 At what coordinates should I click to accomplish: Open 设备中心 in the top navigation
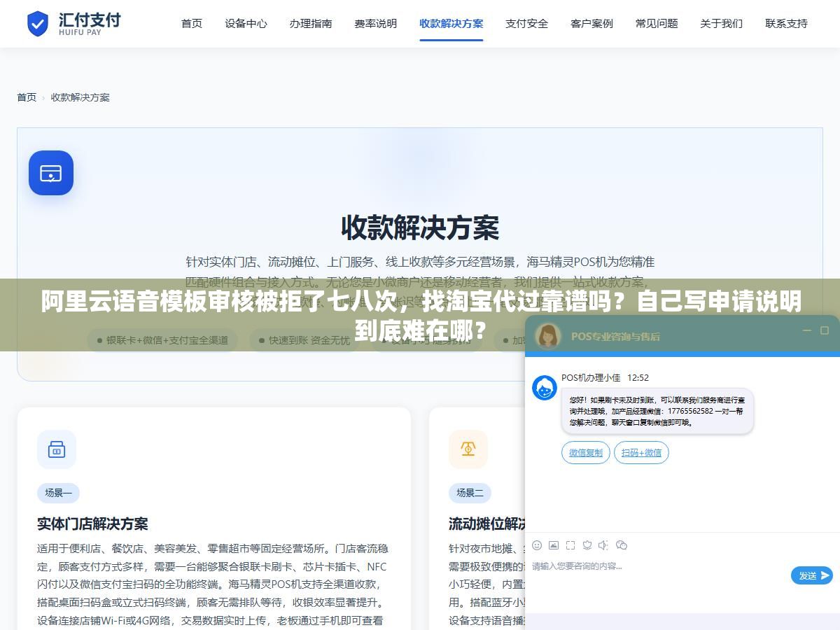click(246, 23)
